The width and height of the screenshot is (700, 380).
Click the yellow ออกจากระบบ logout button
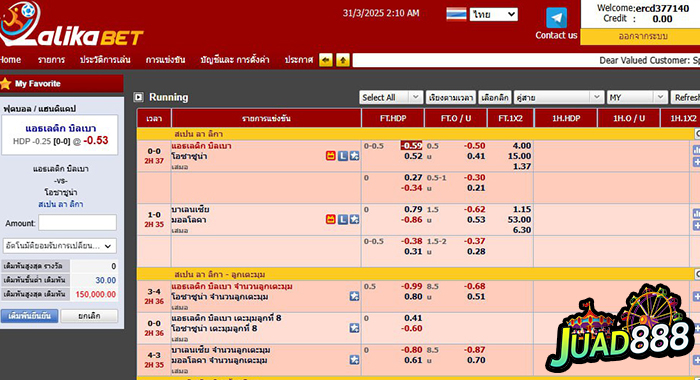pos(642,37)
